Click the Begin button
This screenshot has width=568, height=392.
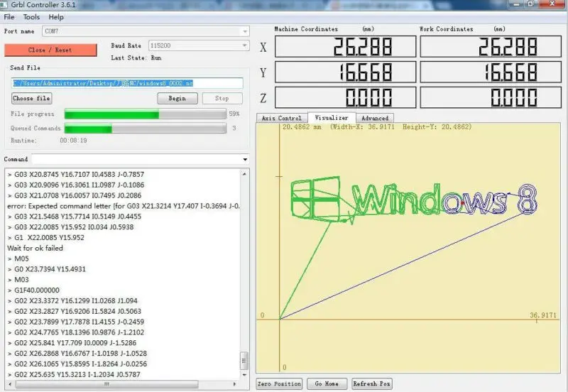[x=177, y=98]
